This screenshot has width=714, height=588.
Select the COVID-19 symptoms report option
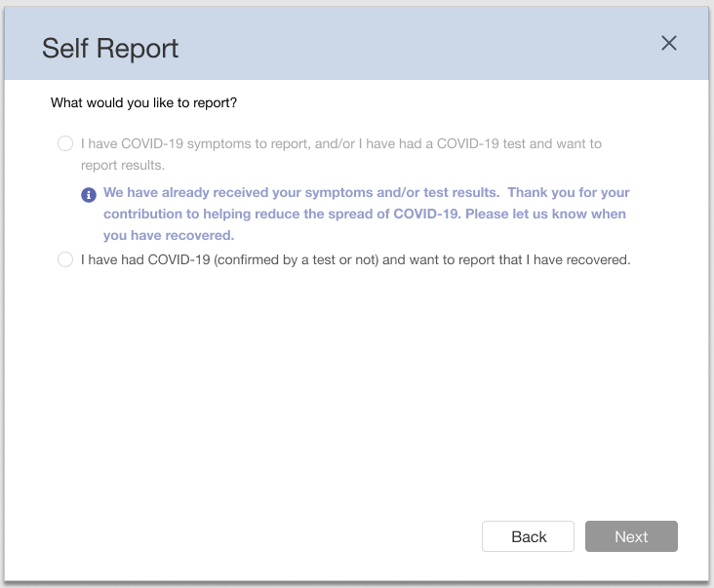tap(65, 143)
